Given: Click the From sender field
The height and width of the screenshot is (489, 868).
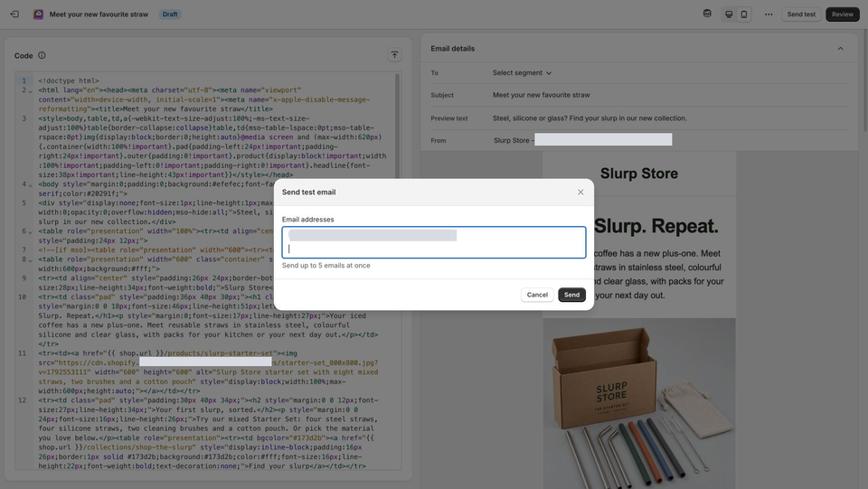Looking at the screenshot, I should click(582, 140).
